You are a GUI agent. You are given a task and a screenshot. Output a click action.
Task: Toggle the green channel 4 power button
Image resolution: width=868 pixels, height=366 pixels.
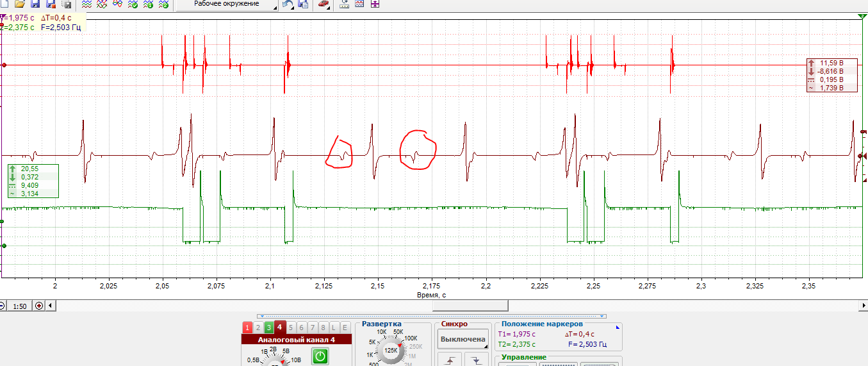[x=320, y=356]
